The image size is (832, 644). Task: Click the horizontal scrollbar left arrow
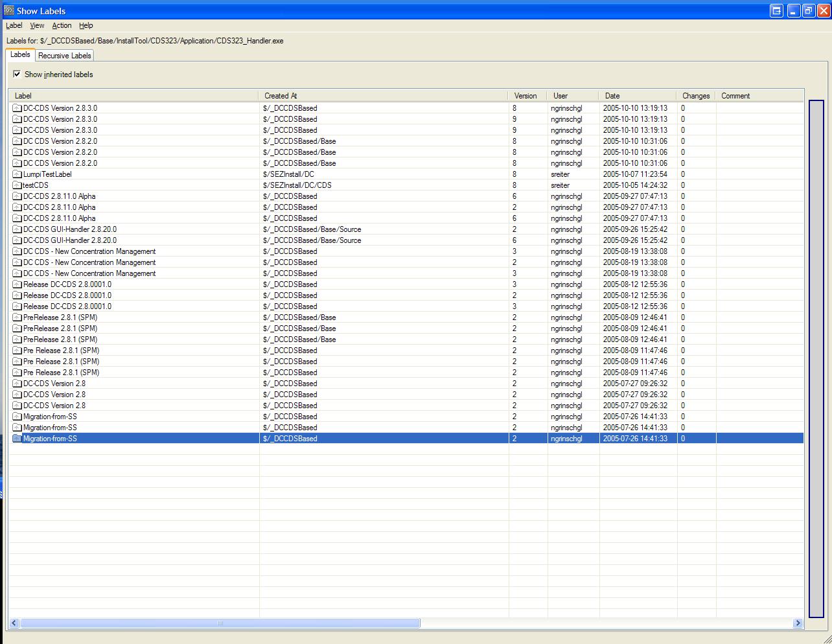(14, 623)
